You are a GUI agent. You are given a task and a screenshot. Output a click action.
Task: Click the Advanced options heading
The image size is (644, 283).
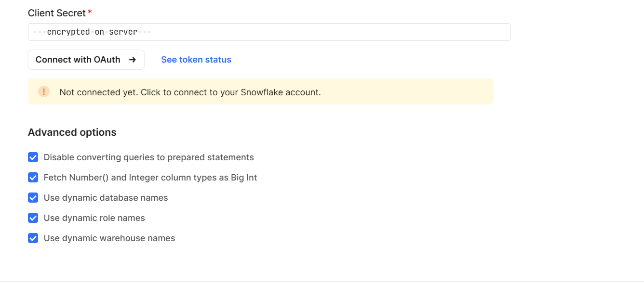pyautogui.click(x=72, y=132)
